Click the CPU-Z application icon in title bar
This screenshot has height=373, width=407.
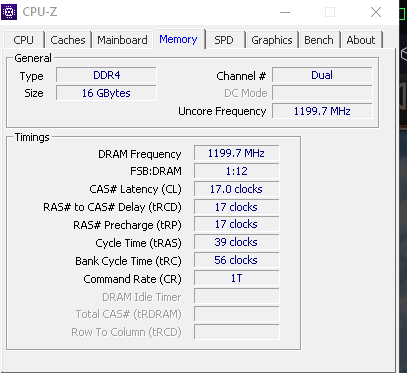pos(9,12)
